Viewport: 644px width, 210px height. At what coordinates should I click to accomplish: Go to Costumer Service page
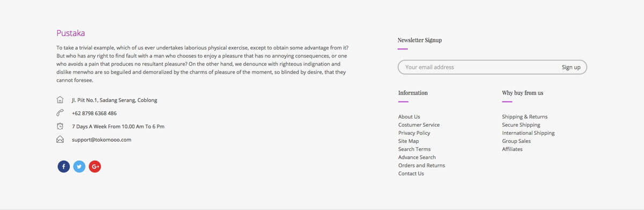419,125
